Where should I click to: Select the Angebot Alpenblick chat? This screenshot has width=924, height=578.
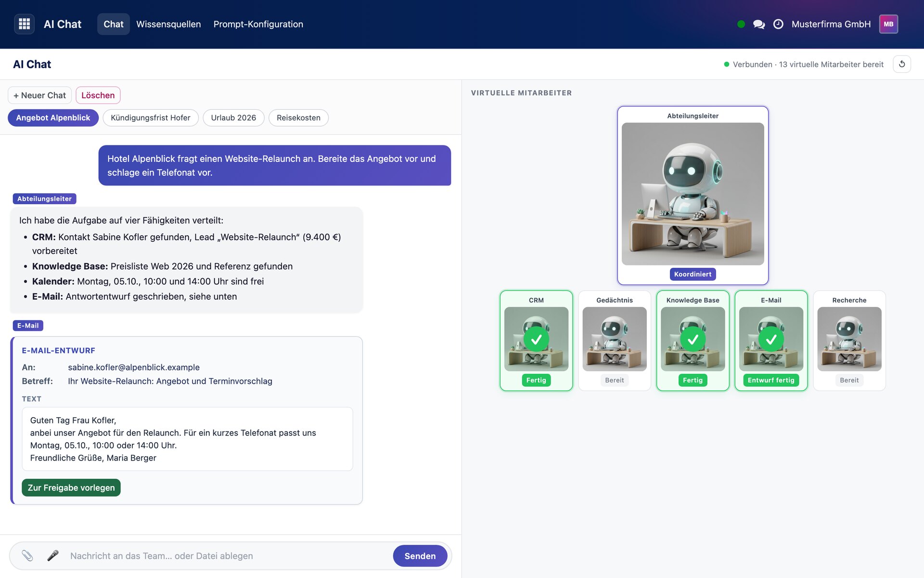tap(53, 118)
